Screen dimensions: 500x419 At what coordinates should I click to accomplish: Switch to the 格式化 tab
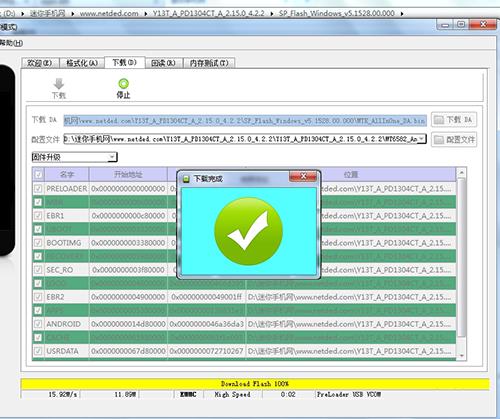(x=82, y=63)
